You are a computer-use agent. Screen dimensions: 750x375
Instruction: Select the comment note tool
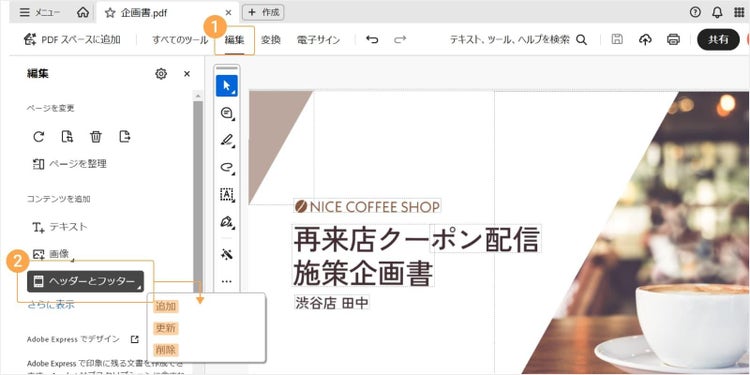click(227, 113)
